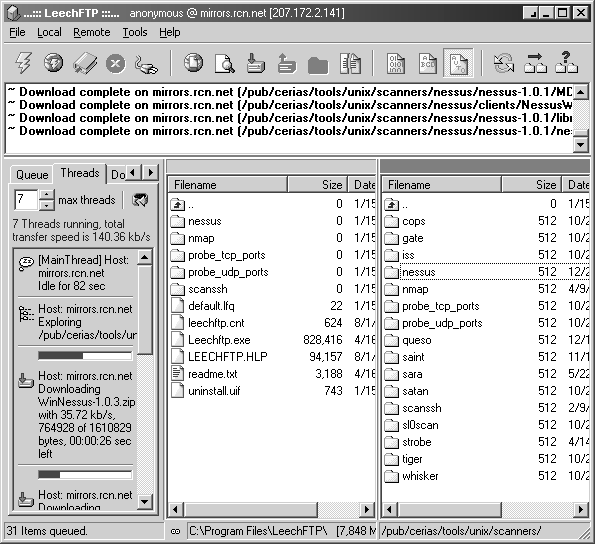Toggle auto transfer mode icon
This screenshot has width=597, height=546.
(458, 64)
